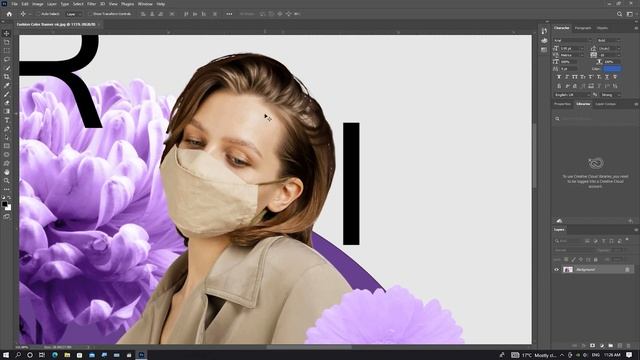Toggle Lock position in Layers panel
640x360 pixels.
(581, 260)
